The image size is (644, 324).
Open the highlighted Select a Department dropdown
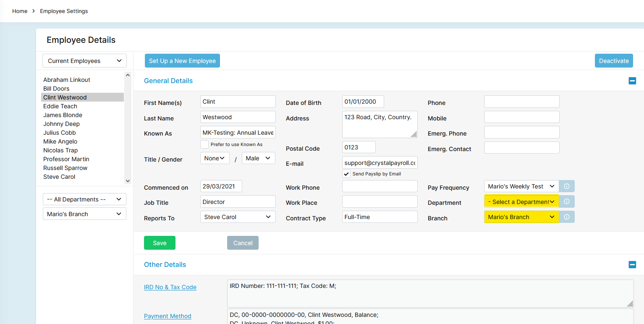coord(521,201)
